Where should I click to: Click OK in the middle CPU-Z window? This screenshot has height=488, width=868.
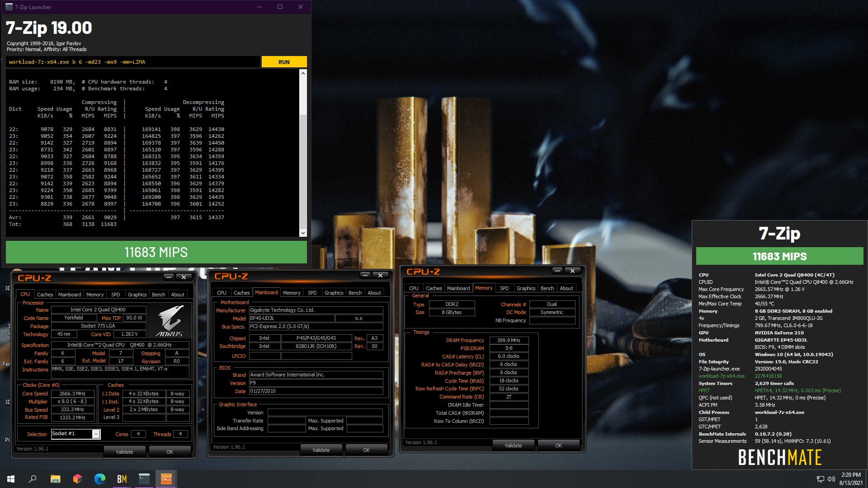click(x=366, y=450)
